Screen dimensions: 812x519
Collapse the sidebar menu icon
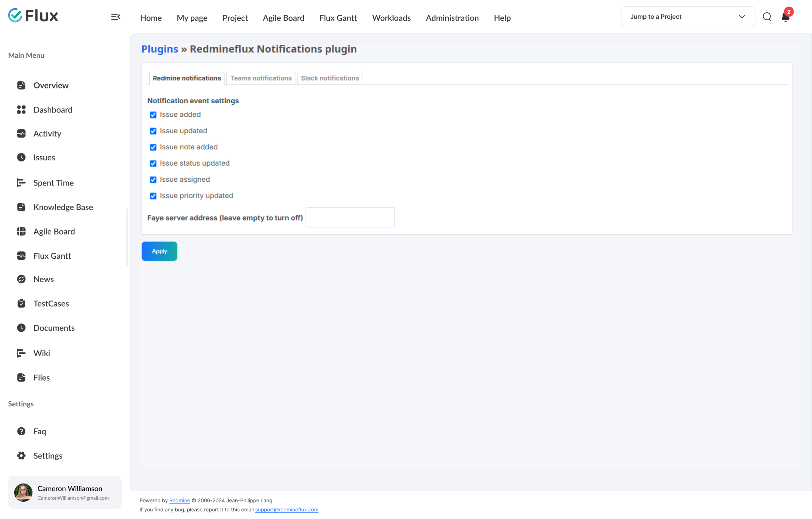pyautogui.click(x=116, y=17)
